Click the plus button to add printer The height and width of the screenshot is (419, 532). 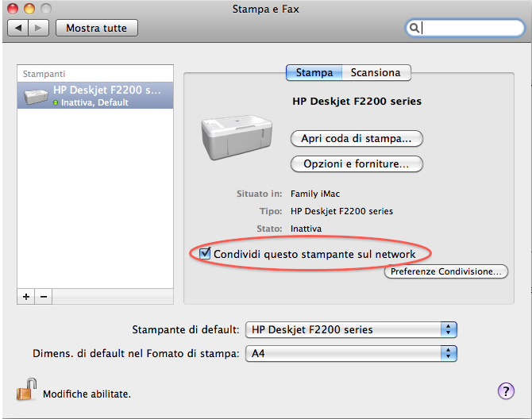26,296
